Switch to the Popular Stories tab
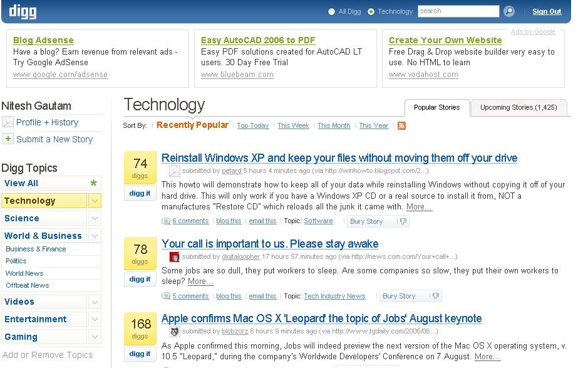Screen dimensions: 588x368 (x=437, y=107)
